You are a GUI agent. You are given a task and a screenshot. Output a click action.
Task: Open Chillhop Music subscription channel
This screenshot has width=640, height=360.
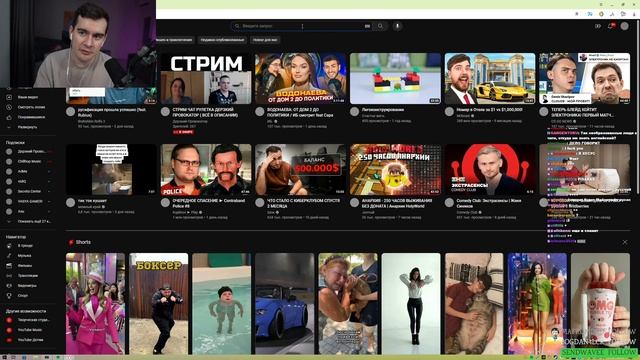[29, 162]
